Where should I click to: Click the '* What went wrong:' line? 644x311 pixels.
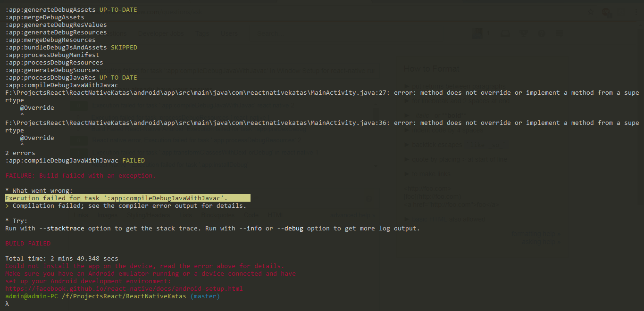pyautogui.click(x=39, y=191)
